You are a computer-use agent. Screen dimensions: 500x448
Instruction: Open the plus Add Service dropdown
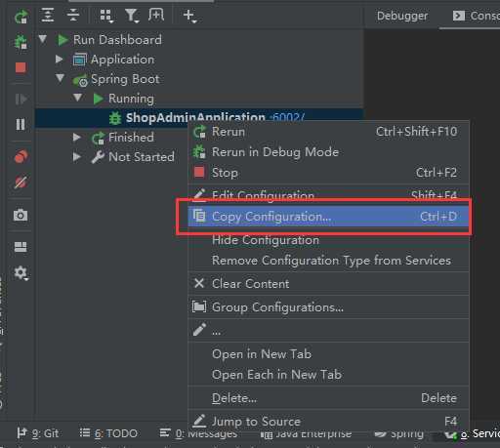(189, 16)
